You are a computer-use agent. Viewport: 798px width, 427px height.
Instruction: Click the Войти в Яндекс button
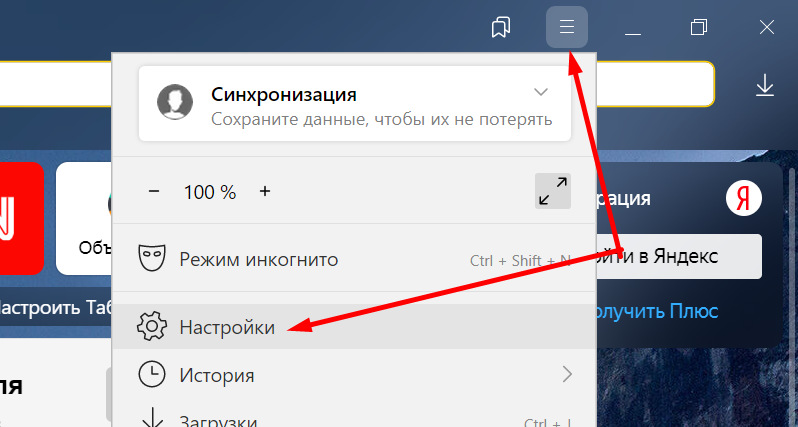coord(679,256)
